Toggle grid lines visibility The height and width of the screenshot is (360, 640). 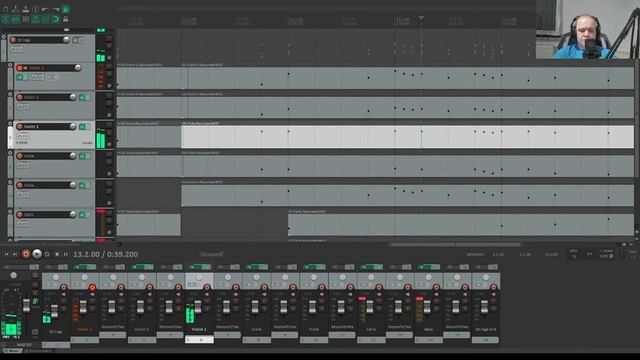[x=45, y=19]
